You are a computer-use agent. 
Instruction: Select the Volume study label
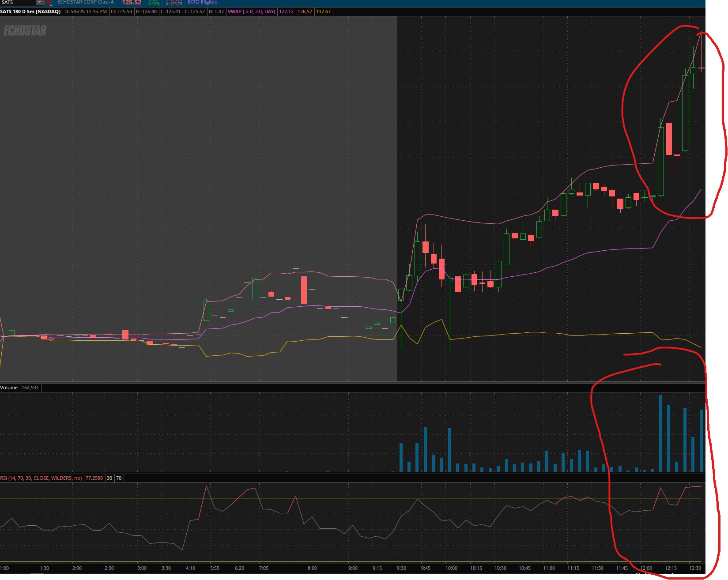9,388
